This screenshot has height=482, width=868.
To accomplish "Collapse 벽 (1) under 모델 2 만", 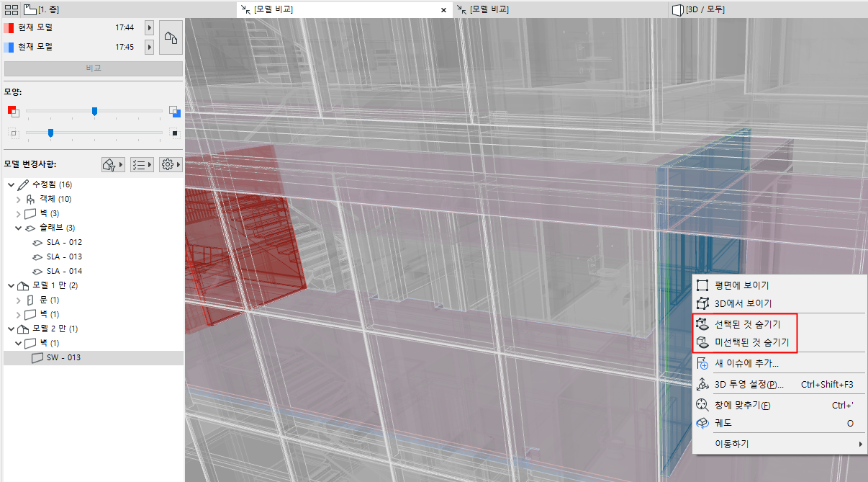I will pos(19,344).
